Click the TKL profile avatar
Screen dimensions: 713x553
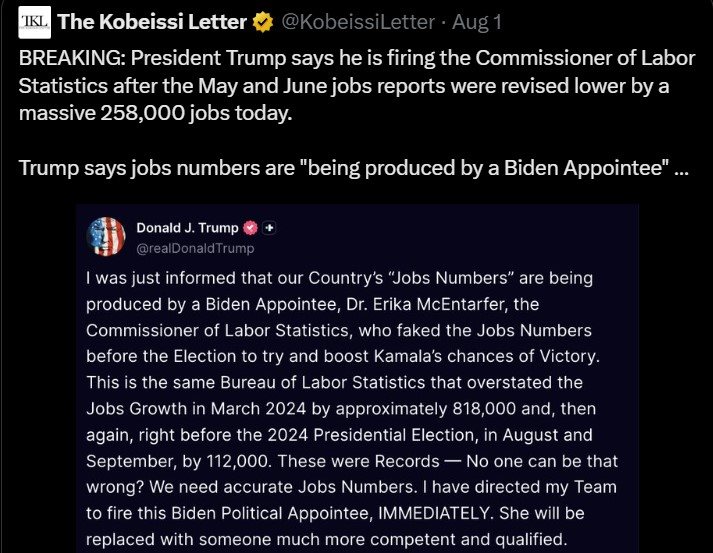click(x=35, y=22)
